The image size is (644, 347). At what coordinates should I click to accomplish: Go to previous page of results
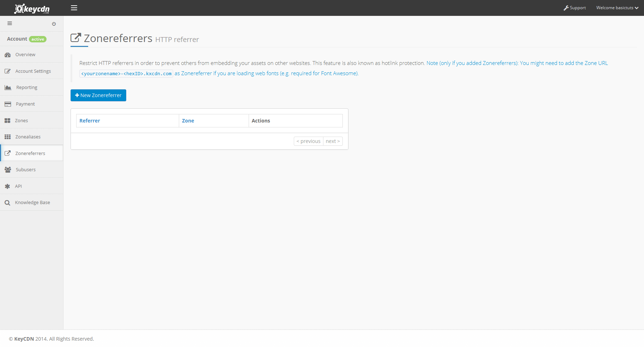click(309, 141)
